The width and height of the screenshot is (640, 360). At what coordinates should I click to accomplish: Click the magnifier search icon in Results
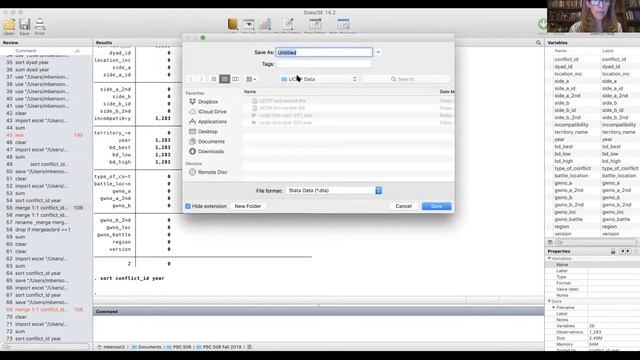[x=538, y=42]
